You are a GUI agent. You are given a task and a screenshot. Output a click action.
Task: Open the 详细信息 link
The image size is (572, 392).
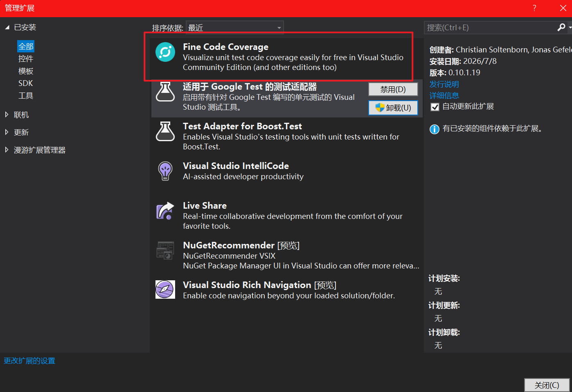(x=444, y=95)
